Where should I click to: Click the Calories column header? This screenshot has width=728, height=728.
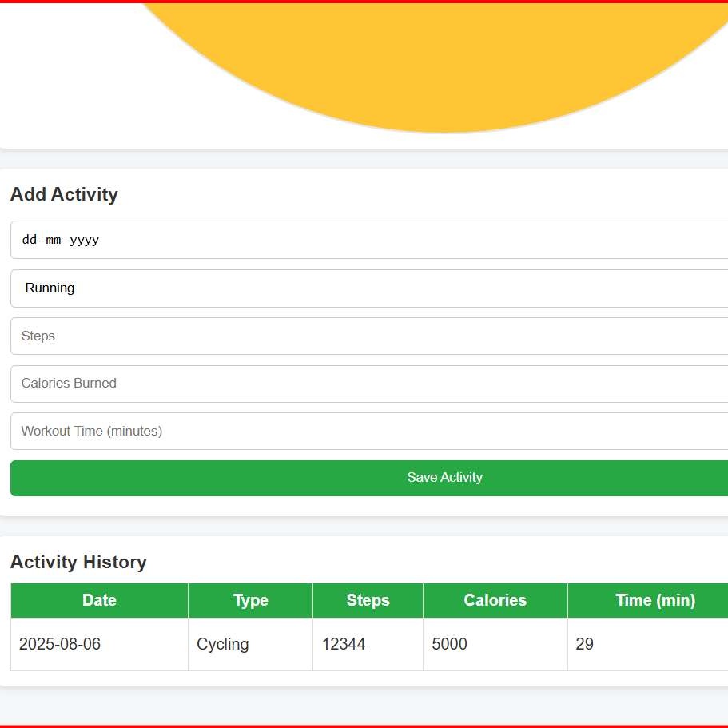[x=495, y=600]
